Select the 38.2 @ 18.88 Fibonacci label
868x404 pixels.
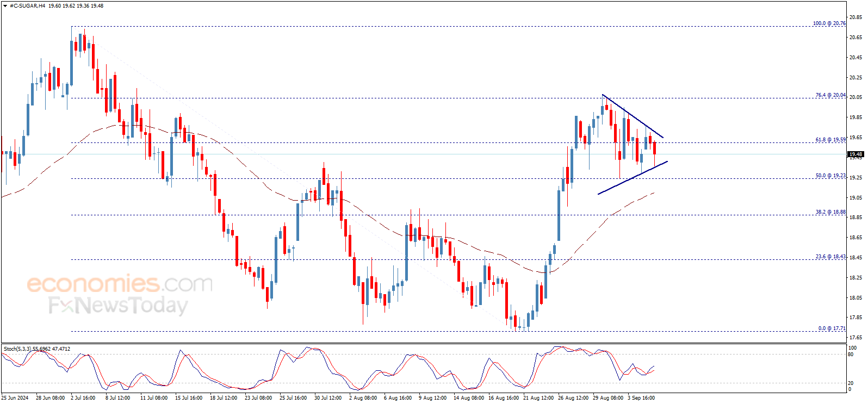pos(830,212)
